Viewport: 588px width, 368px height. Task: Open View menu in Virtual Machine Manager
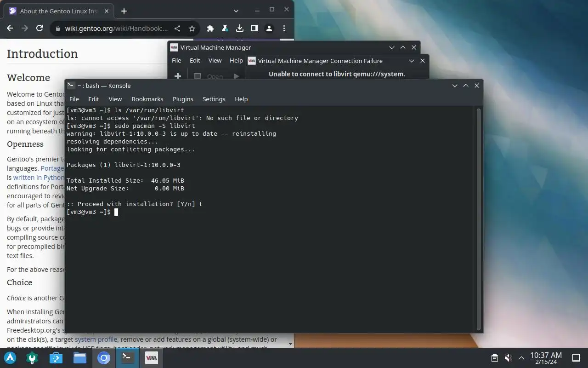pyautogui.click(x=215, y=61)
